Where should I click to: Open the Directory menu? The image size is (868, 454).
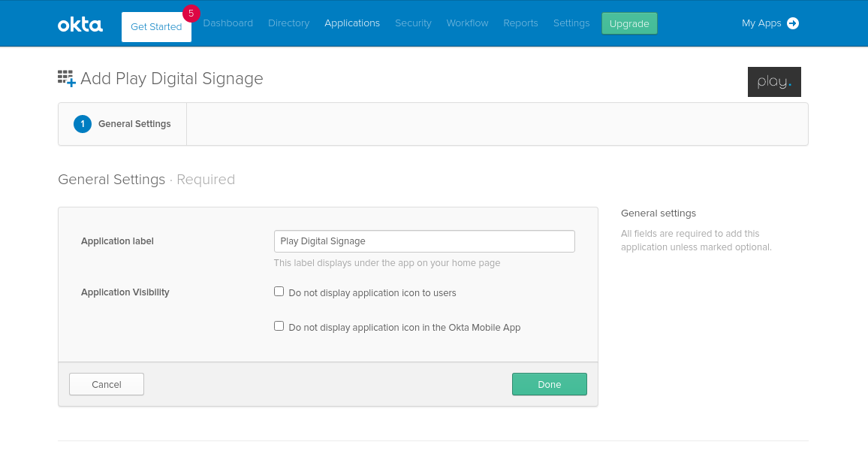click(x=288, y=23)
